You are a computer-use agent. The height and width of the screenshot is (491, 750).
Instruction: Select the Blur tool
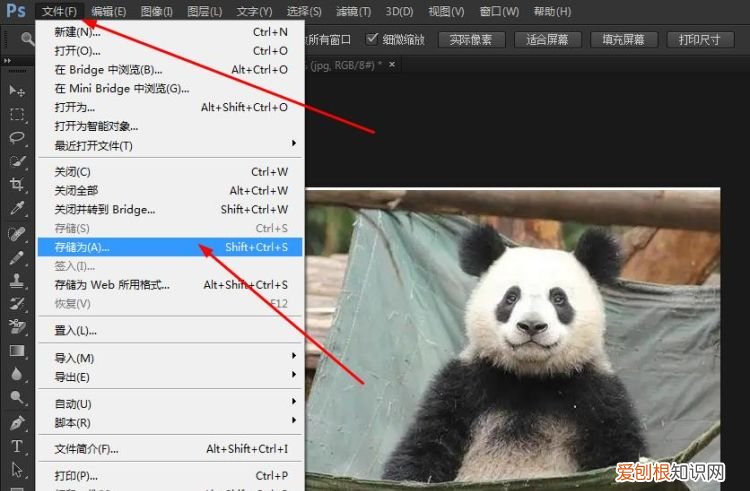(17, 374)
